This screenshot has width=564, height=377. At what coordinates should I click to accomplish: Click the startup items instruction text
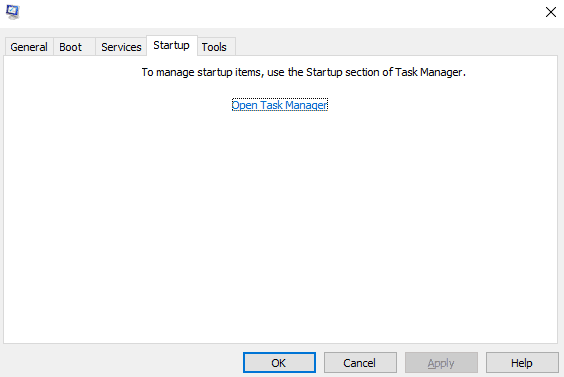[303, 72]
